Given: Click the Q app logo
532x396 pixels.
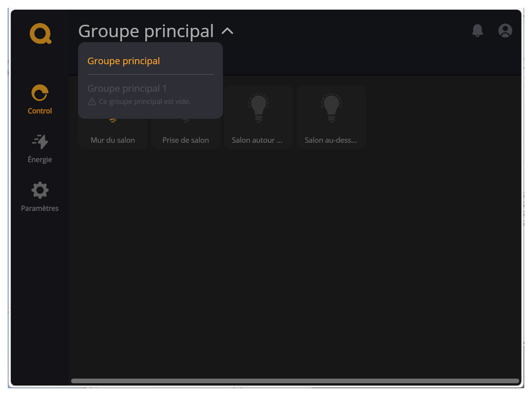Looking at the screenshot, I should click(x=40, y=33).
